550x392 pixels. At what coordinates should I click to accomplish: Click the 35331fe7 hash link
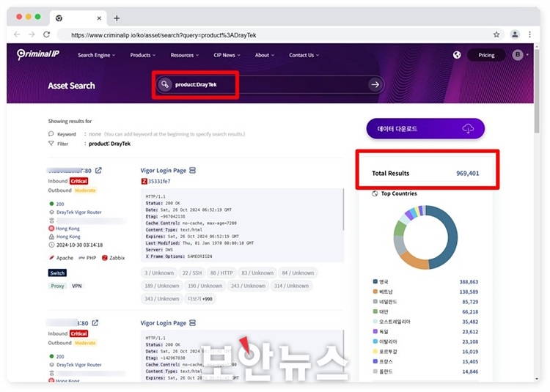pos(159,181)
